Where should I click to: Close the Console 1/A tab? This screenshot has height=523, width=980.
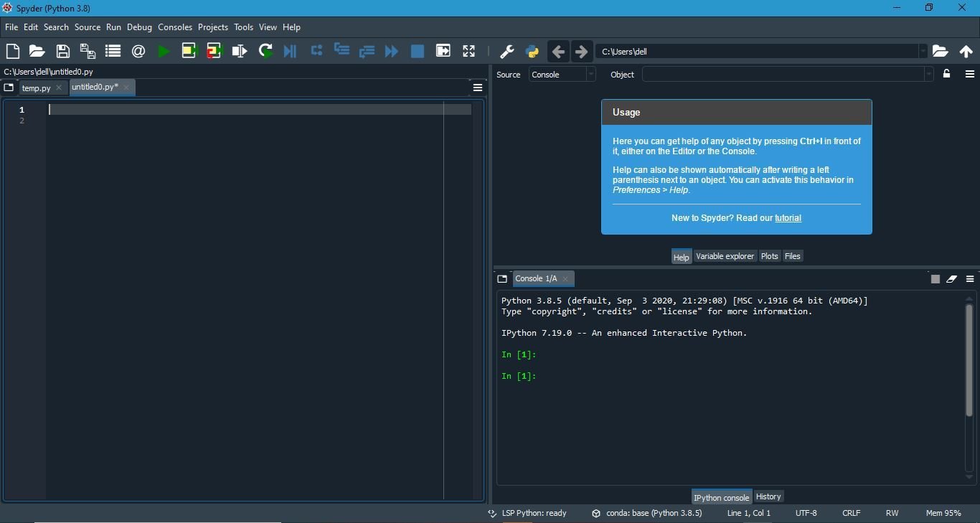(x=565, y=279)
